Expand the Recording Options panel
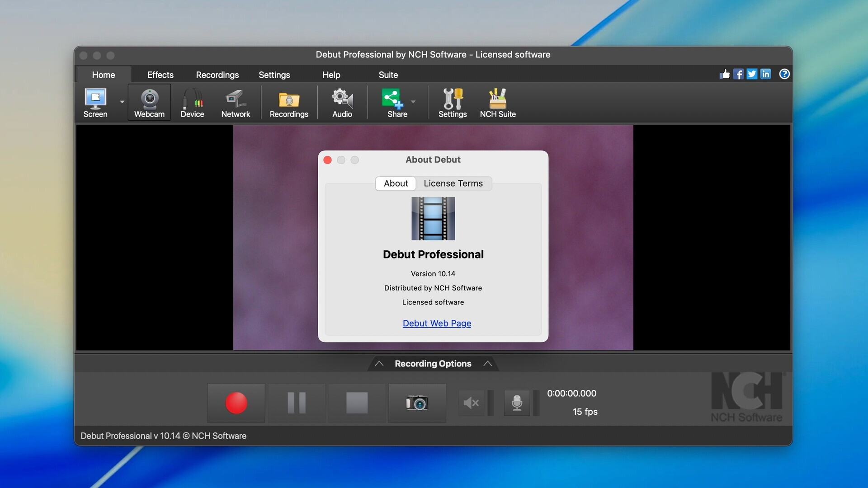 (x=433, y=364)
